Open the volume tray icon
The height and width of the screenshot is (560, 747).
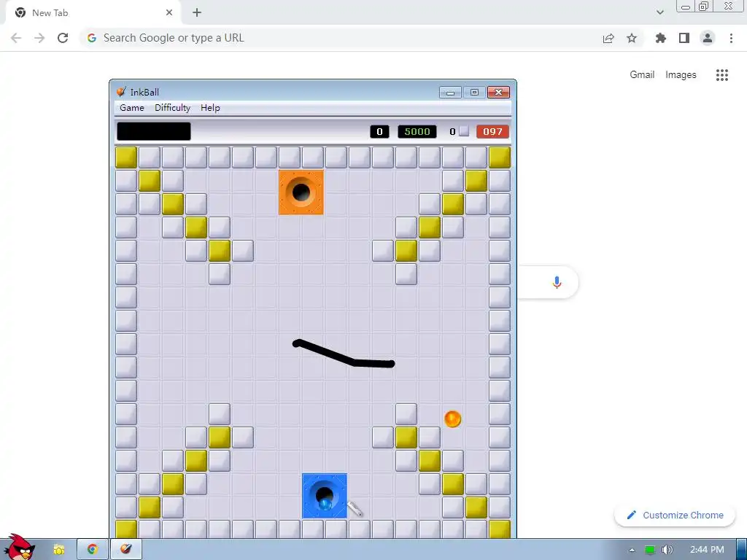pyautogui.click(x=667, y=550)
